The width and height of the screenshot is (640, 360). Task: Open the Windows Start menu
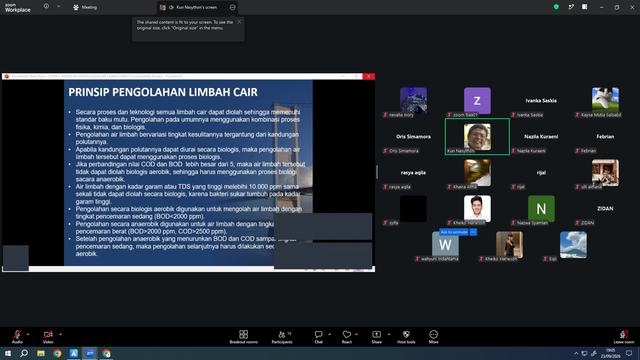tap(8, 353)
